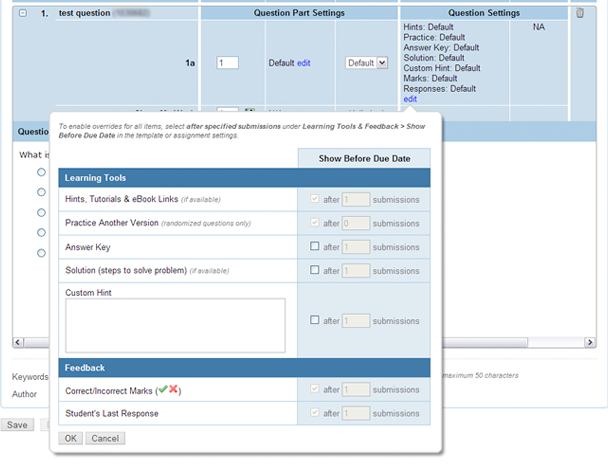Delete question 1 with trash icon
The width and height of the screenshot is (608, 465).
click(580, 13)
